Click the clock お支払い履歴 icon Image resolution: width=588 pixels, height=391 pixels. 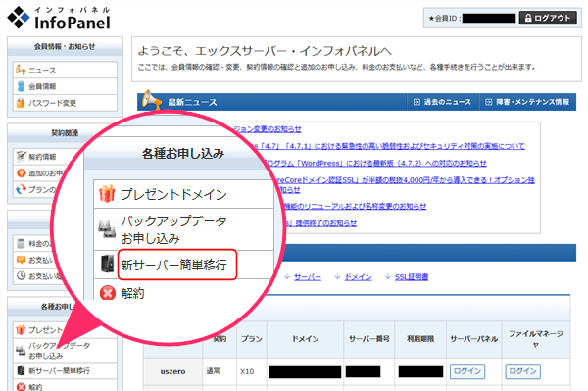(21, 276)
